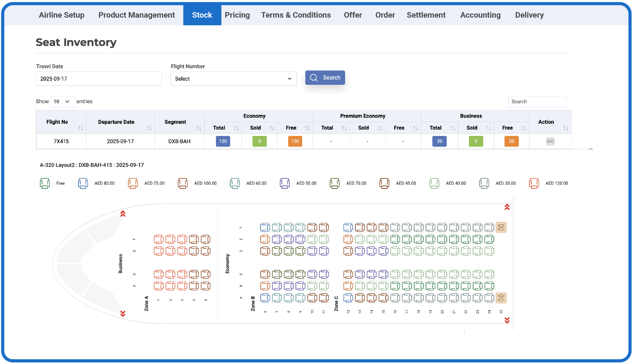Click the table Search text box
The width and height of the screenshot is (633, 364).
pyautogui.click(x=537, y=102)
